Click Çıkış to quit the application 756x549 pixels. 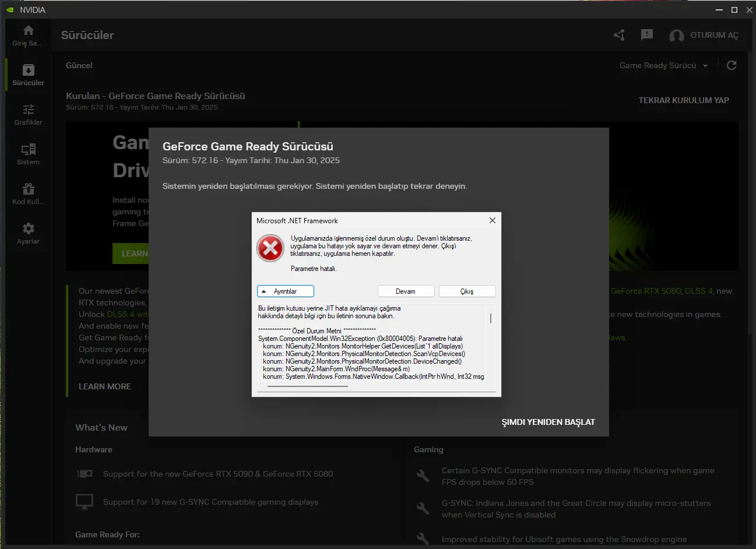(467, 291)
